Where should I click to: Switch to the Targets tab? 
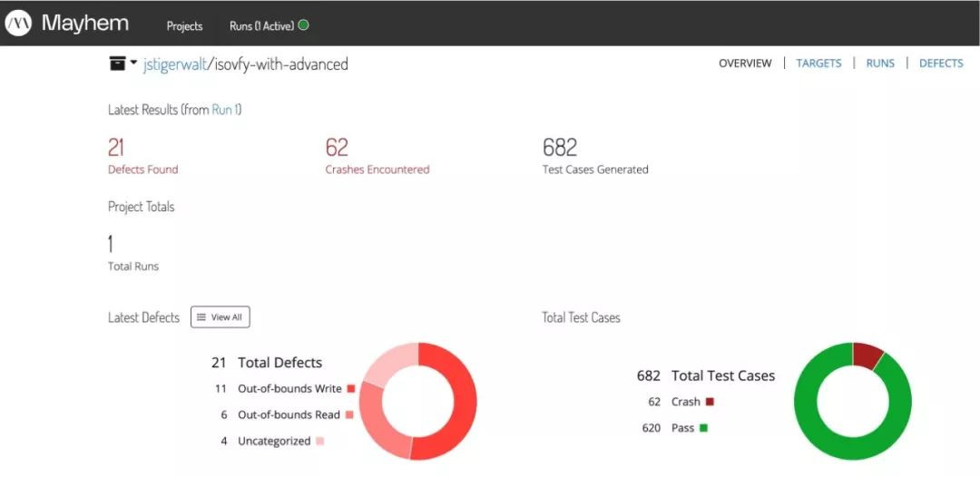(x=818, y=63)
